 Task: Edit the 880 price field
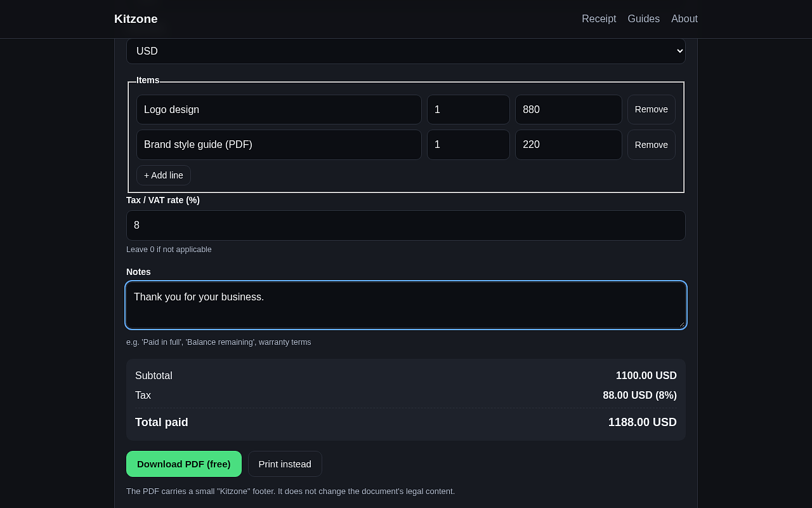pos(568,110)
